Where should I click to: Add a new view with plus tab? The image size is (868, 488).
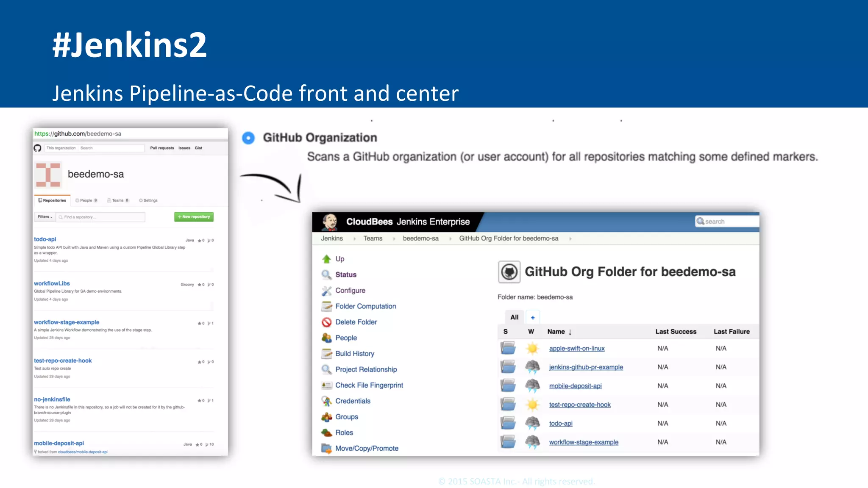coord(533,317)
